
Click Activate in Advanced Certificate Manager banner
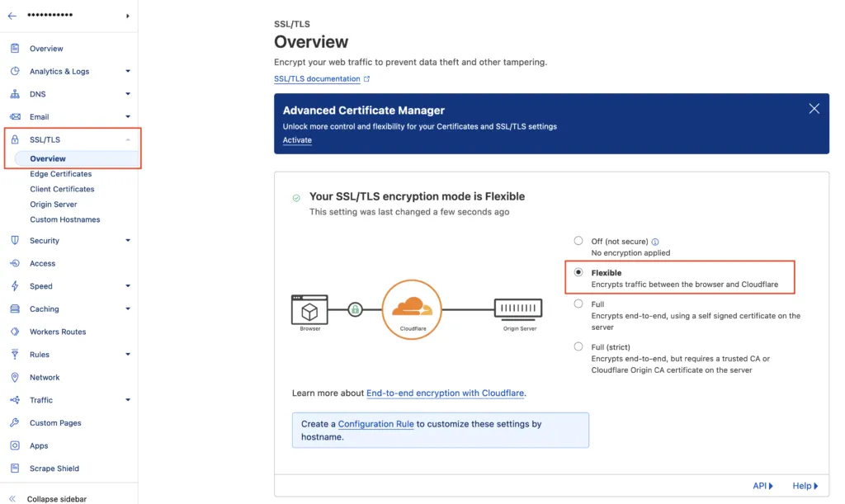[297, 140]
